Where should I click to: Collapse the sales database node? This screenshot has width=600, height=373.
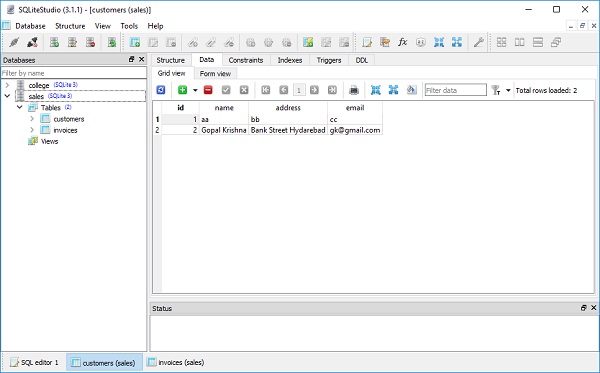pyautogui.click(x=7, y=96)
